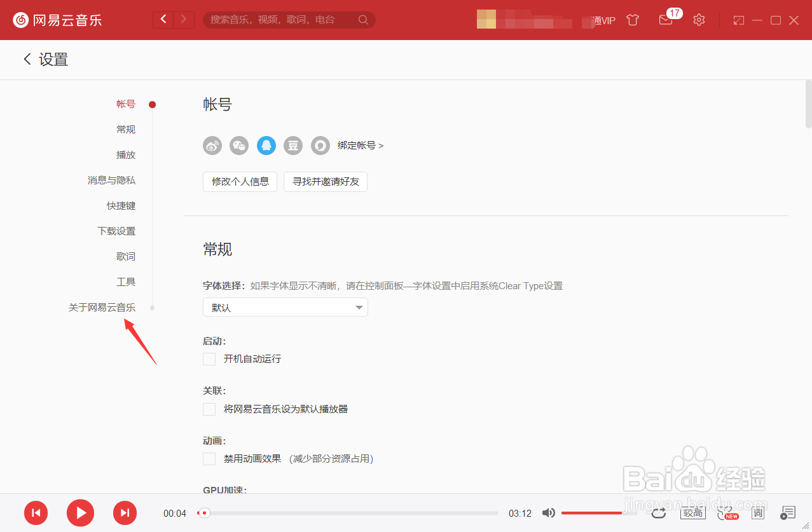Bind WeChat account icon
The height and width of the screenshot is (532, 812).
tap(239, 146)
